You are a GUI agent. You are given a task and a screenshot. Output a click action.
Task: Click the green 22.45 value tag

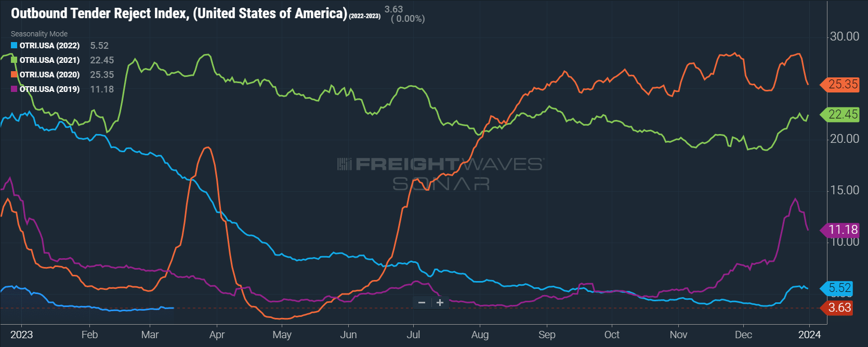point(840,114)
